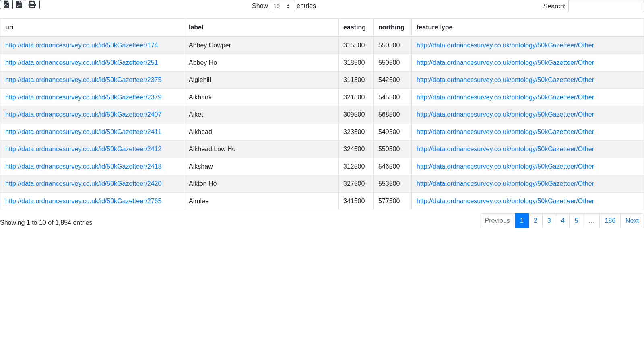Print the table using the printer icon

point(32,4)
